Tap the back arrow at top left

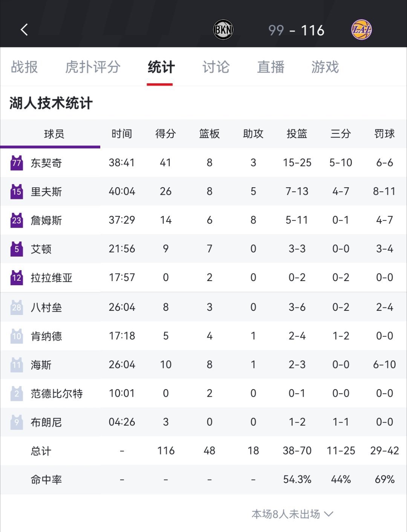click(x=24, y=29)
